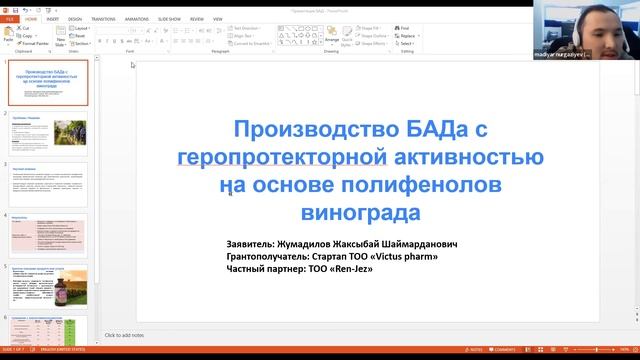Image resolution: width=640 pixels, height=360 pixels.
Task: Switch to the SLIDE SHOW ribbon tab
Action: coord(169,19)
